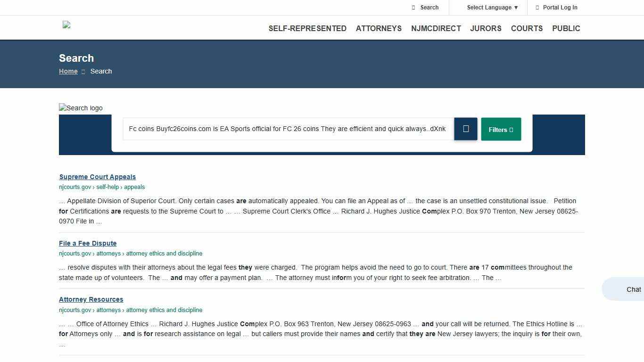Open the COURTS navigation dropdown

click(527, 28)
